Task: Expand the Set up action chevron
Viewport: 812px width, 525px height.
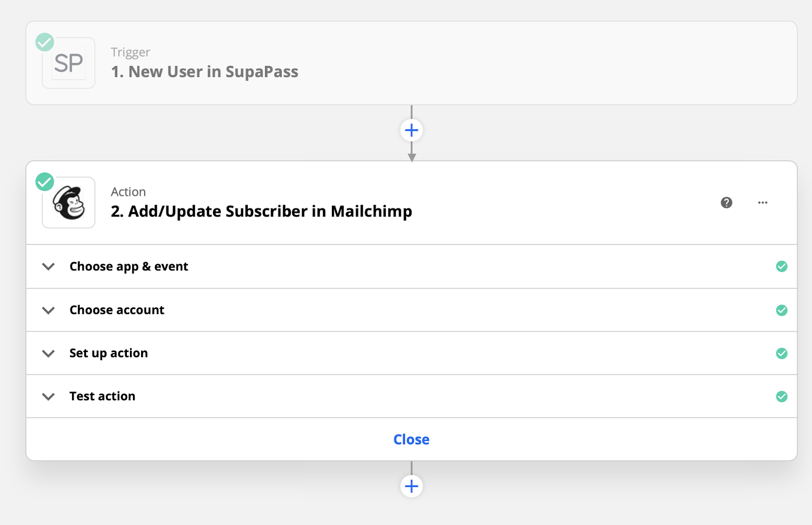Action: click(48, 353)
